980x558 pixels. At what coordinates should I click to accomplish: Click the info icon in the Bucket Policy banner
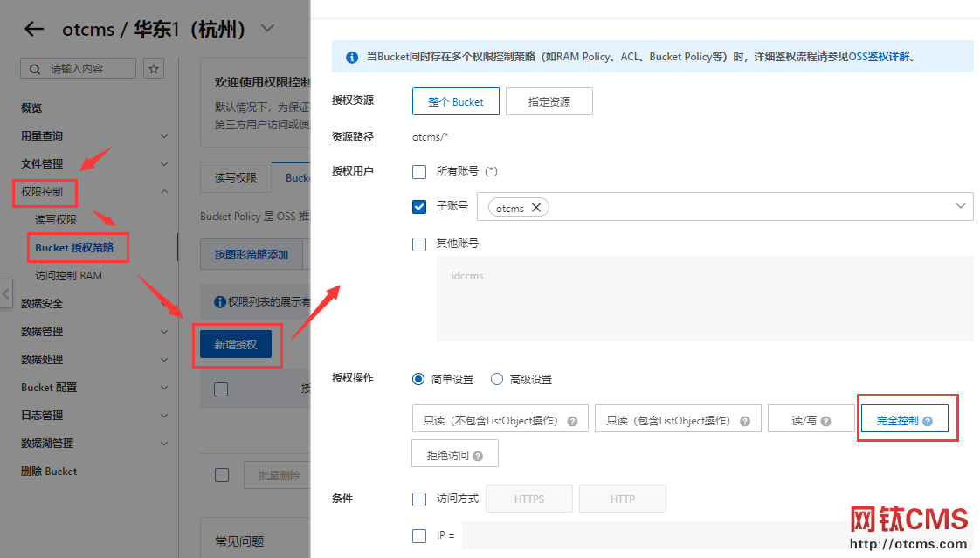click(x=352, y=56)
